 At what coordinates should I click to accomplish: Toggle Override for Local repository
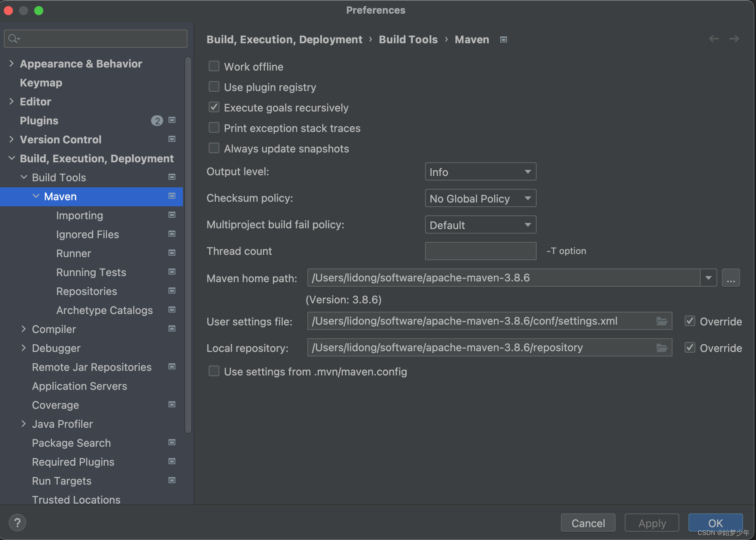point(690,348)
